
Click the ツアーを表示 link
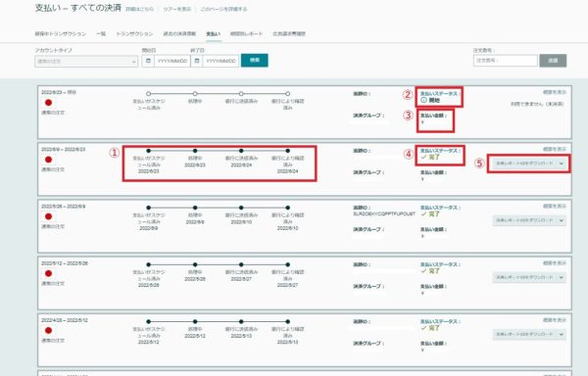tap(177, 9)
